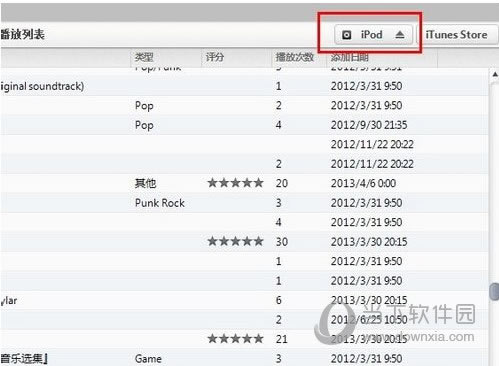Select the play count 20 cell

(x=282, y=183)
